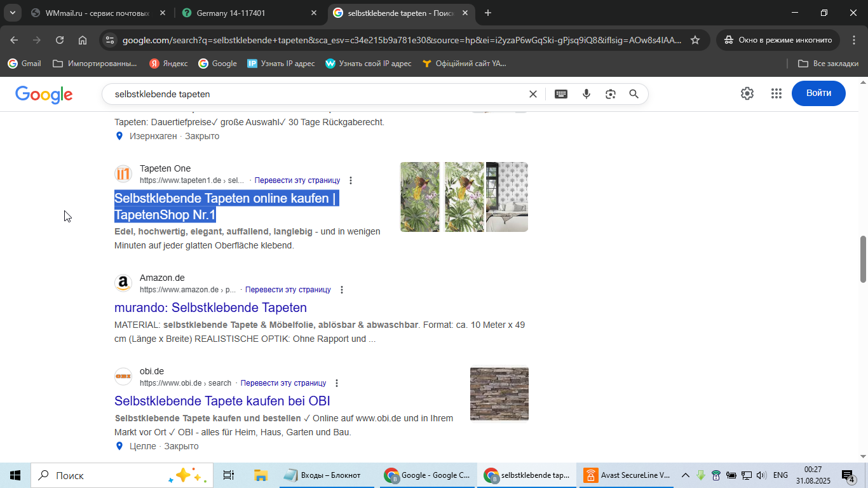
Task: Click the taskbar Поиск search box
Action: coord(121,475)
